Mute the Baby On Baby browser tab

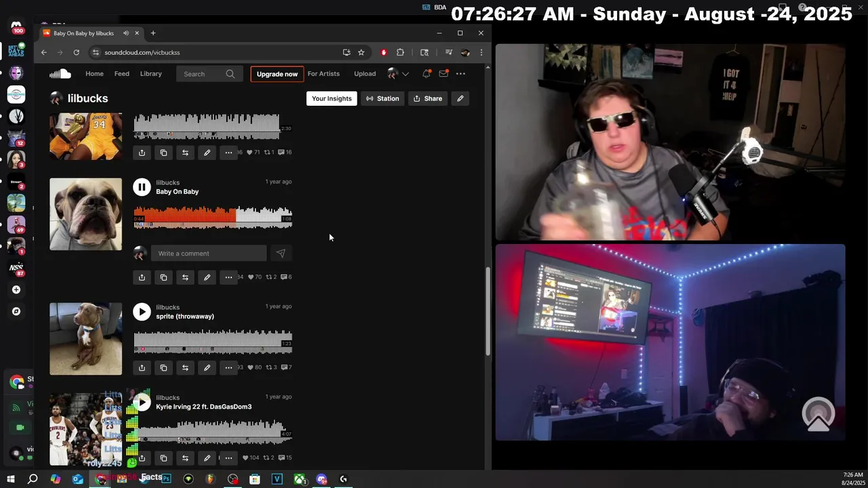click(126, 33)
